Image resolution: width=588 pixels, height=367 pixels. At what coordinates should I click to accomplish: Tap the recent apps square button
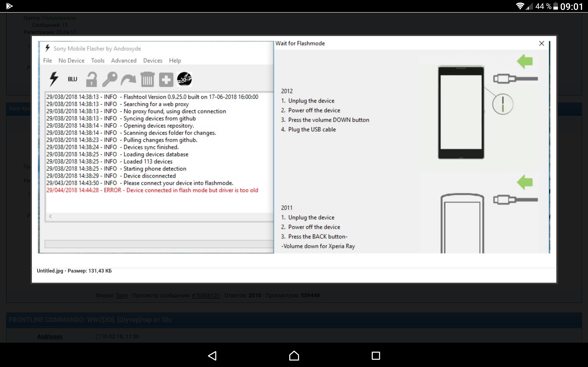376,356
